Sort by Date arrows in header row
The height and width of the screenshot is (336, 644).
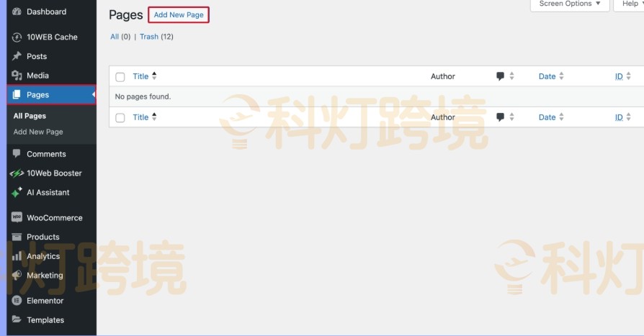click(561, 76)
